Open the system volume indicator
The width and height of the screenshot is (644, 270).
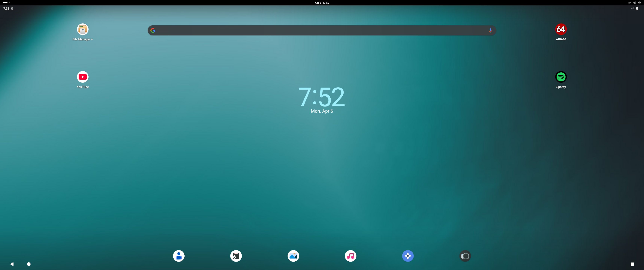(x=634, y=3)
